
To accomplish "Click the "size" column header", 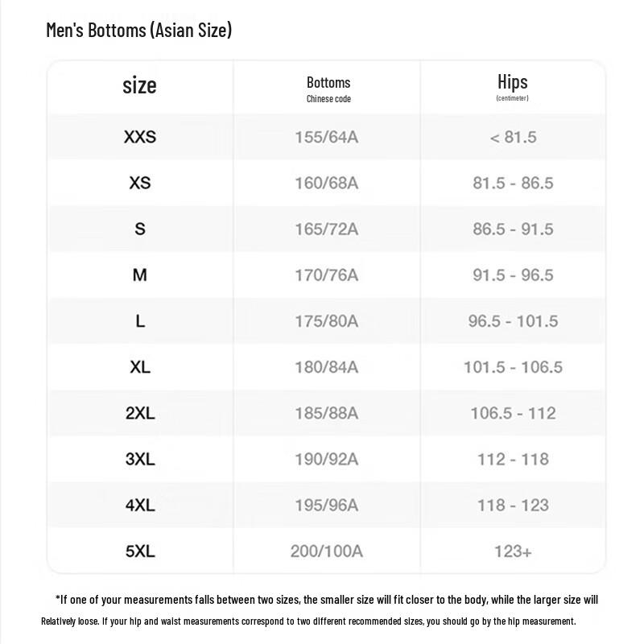I will [139, 85].
